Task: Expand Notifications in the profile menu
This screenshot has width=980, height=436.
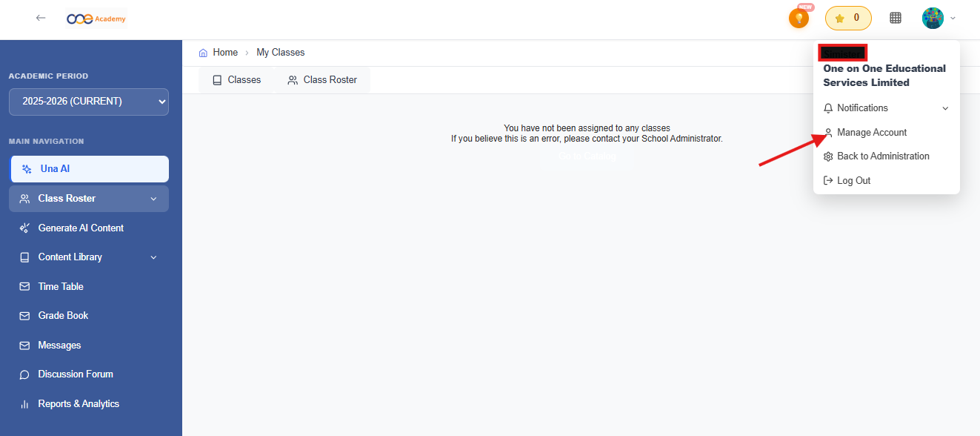Action: (x=886, y=108)
